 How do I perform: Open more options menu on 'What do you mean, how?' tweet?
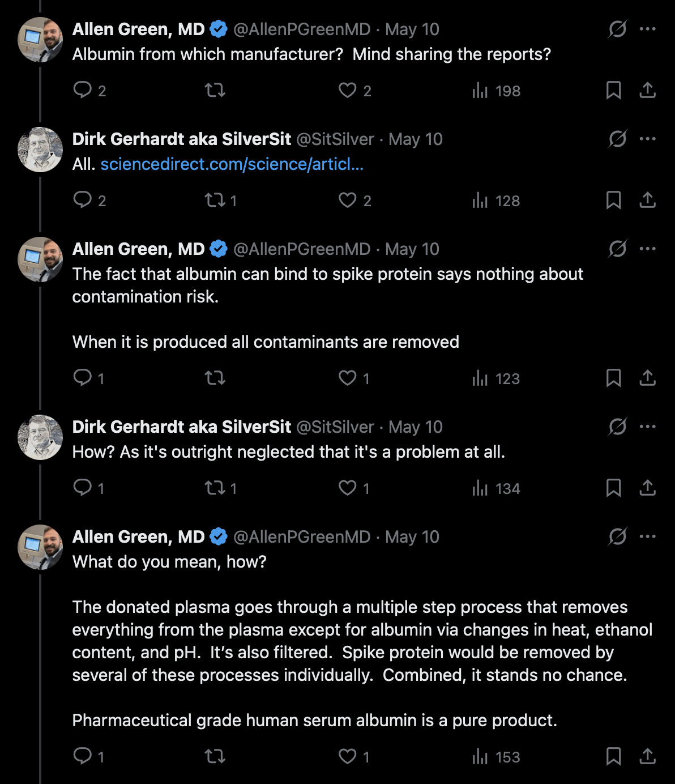pos(647,536)
